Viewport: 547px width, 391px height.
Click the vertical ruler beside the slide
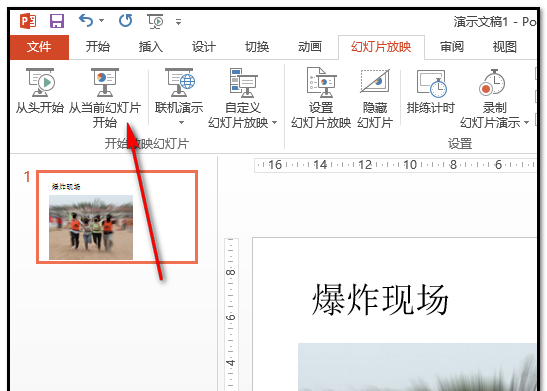tap(231, 314)
